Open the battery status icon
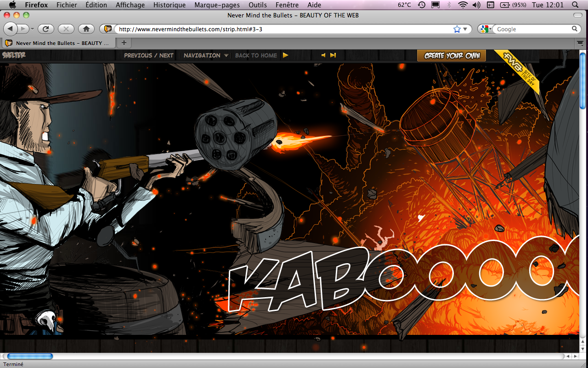 pyautogui.click(x=514, y=5)
